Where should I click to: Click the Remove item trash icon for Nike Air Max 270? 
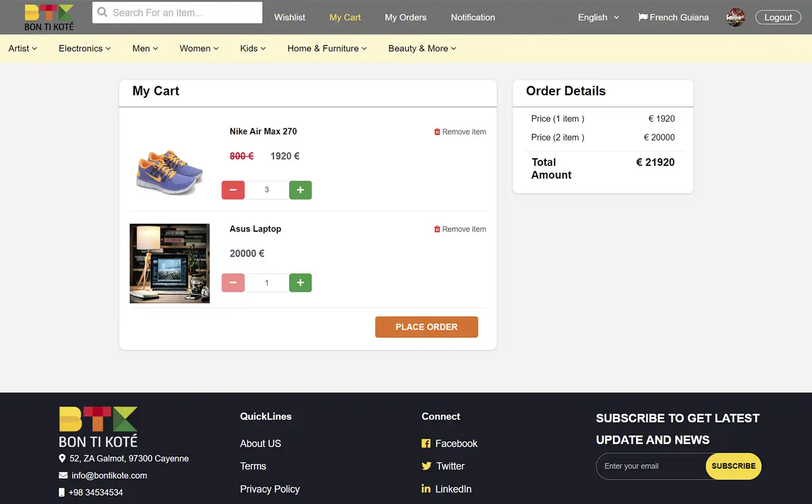coord(437,131)
